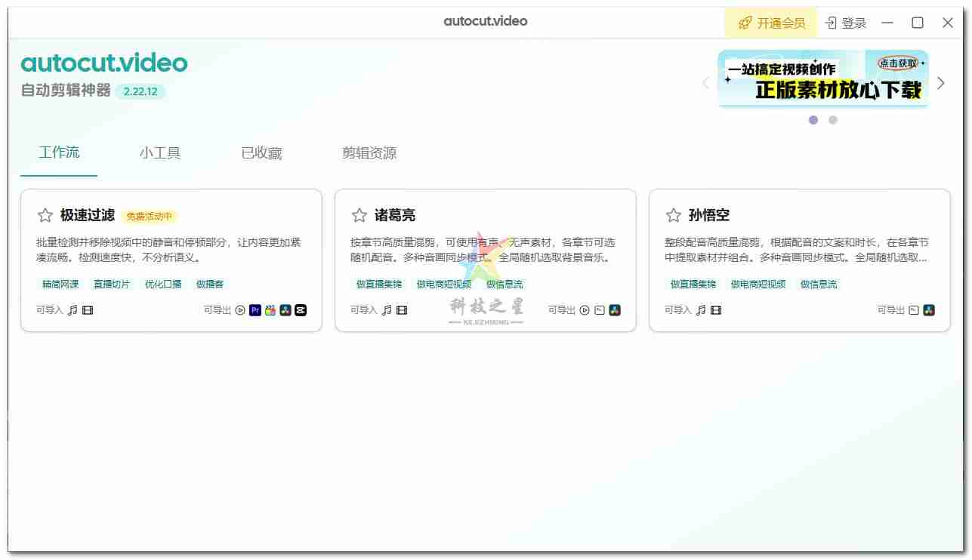Click the login icon next to 登录

point(832,22)
